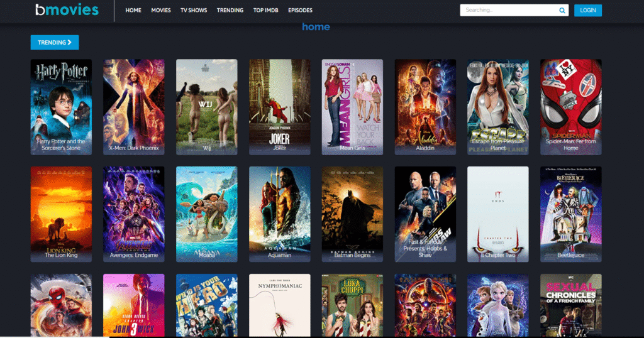Click the LOGIN button
Image resolution: width=644 pixels, height=338 pixels.
pos(588,10)
